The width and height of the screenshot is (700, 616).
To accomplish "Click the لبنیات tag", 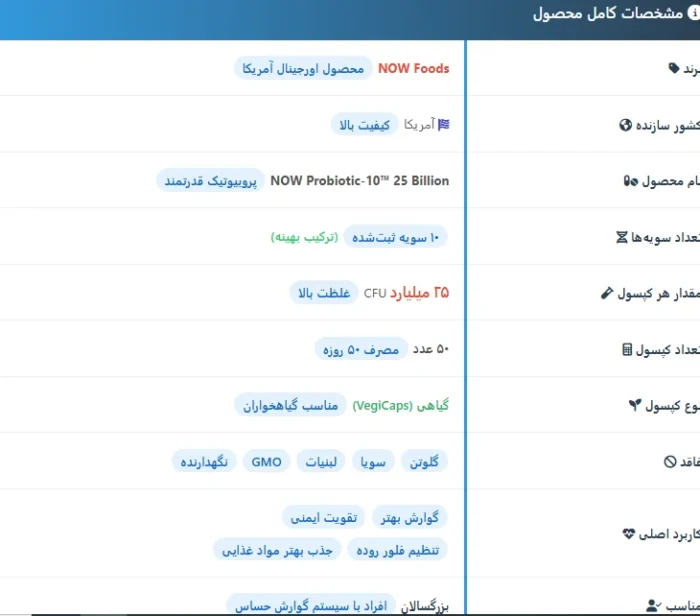I will [321, 462].
